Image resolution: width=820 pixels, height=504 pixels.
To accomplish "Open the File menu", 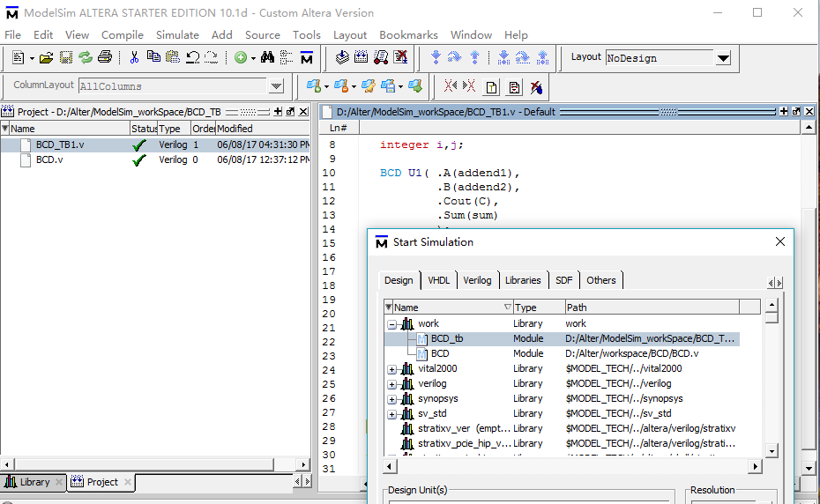I will [12, 35].
